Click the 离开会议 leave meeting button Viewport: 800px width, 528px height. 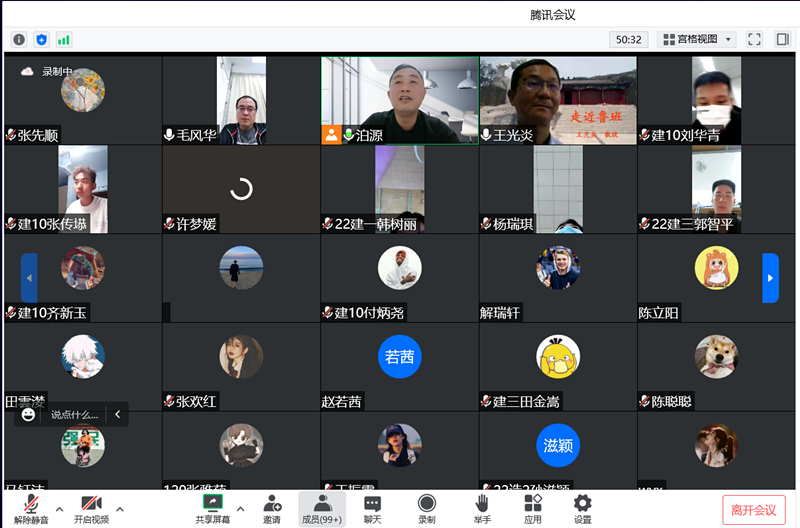(753, 510)
